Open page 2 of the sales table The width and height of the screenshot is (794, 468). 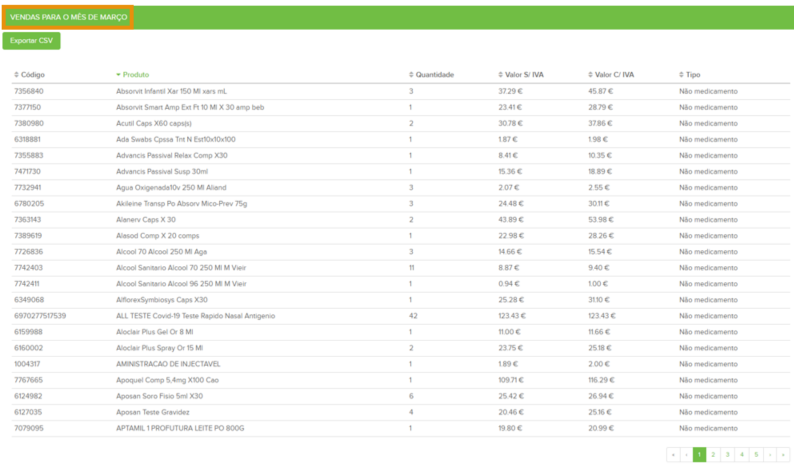pyautogui.click(x=713, y=455)
